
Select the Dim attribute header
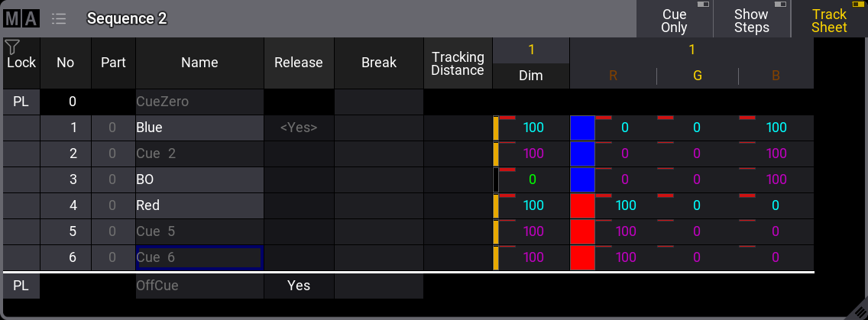pyautogui.click(x=531, y=76)
